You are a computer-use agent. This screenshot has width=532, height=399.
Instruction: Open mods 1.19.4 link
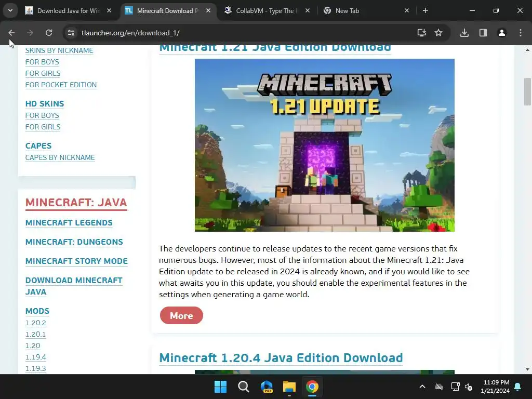(x=36, y=357)
